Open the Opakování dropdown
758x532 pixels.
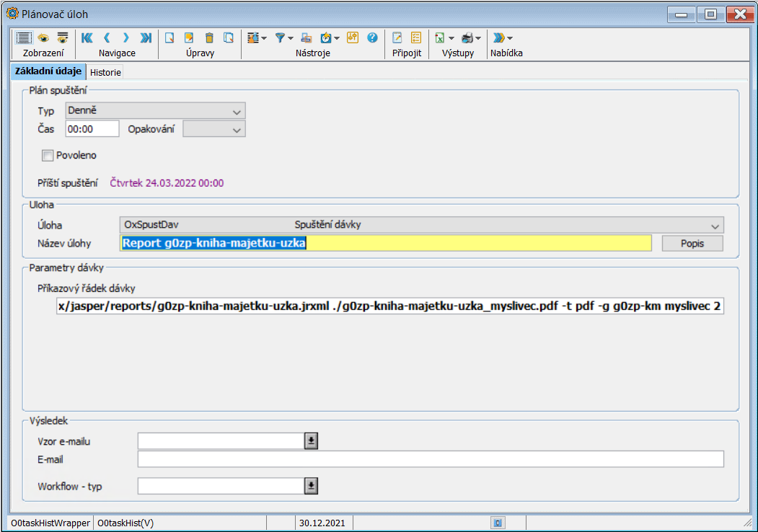236,130
